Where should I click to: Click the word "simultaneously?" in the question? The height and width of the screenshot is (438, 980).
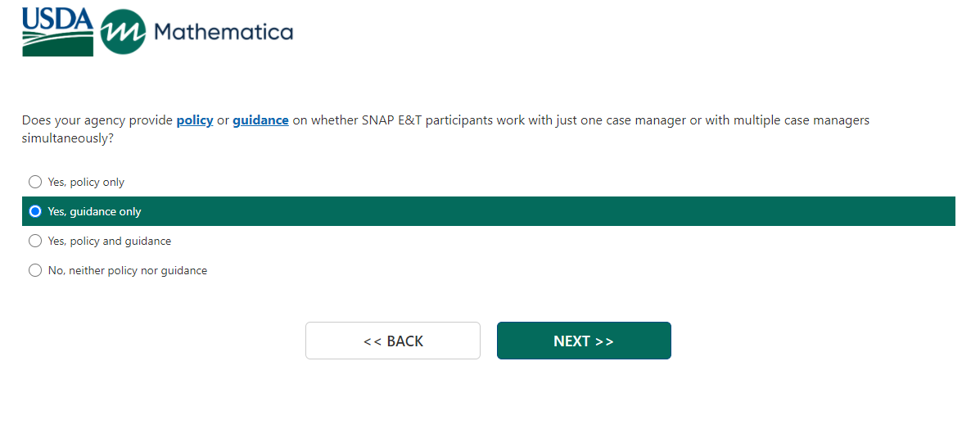pyautogui.click(x=67, y=138)
